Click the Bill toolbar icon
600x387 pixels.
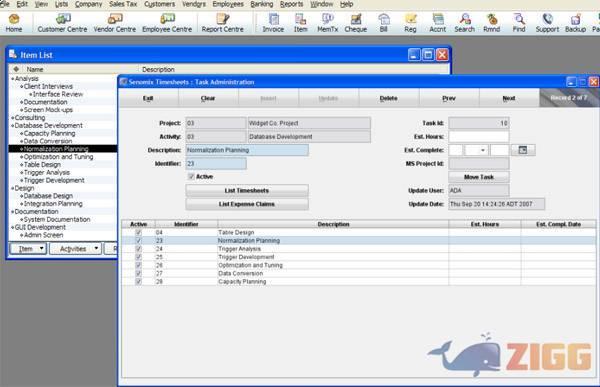(x=383, y=23)
